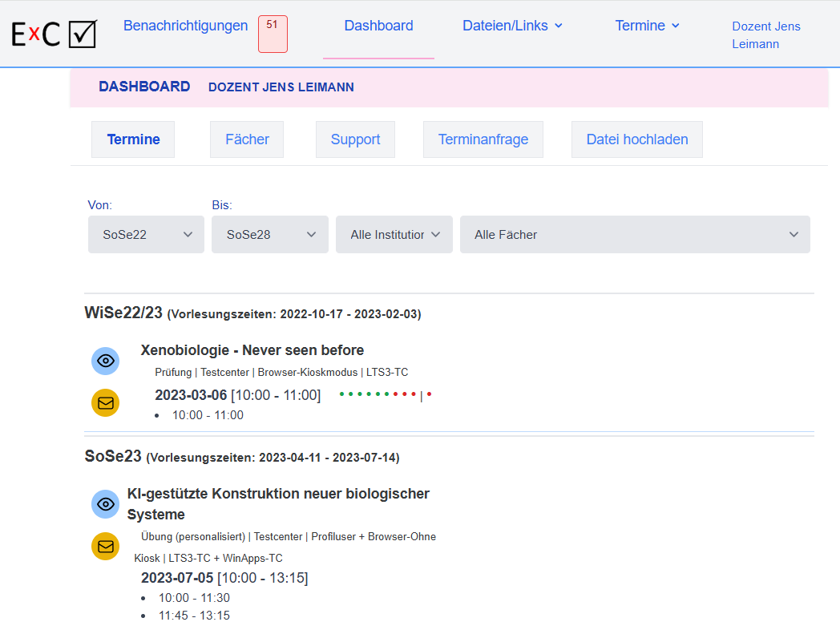Click the Datei hochladen button
Screen dimensions: 840x630
(x=636, y=139)
